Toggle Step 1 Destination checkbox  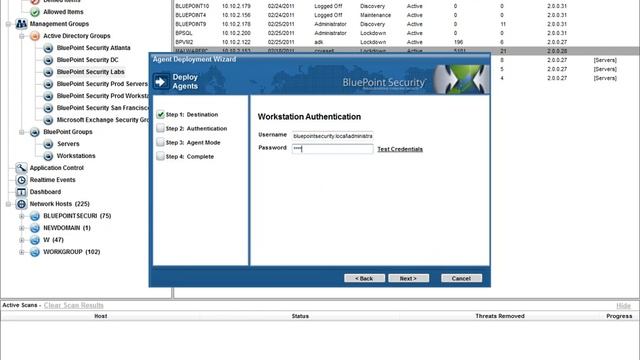[160, 115]
